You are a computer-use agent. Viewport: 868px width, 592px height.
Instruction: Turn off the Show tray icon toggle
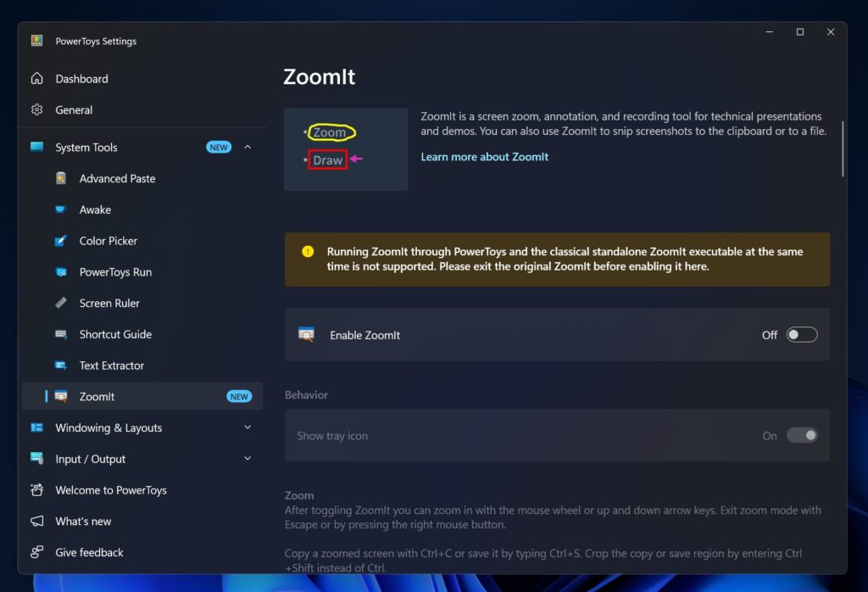802,435
